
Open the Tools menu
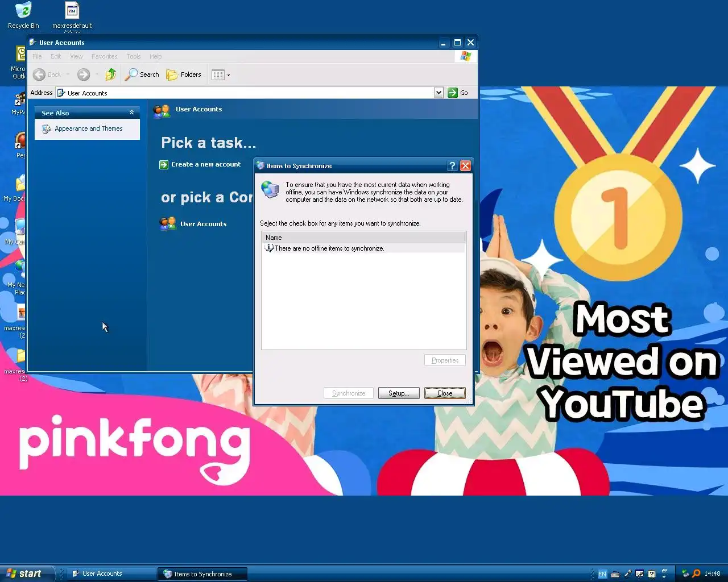tap(134, 56)
